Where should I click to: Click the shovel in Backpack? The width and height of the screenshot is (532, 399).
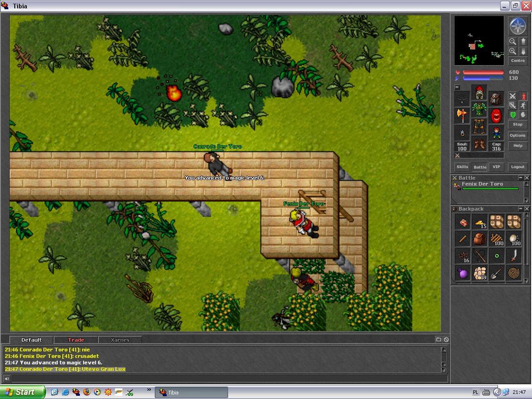coord(497,273)
